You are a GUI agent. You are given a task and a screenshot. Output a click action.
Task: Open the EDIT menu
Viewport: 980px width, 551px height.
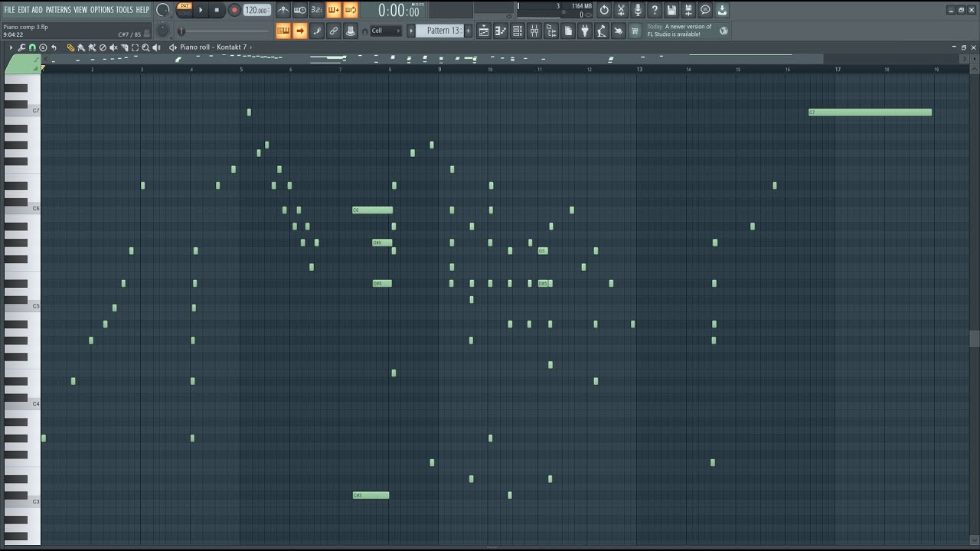[24, 10]
